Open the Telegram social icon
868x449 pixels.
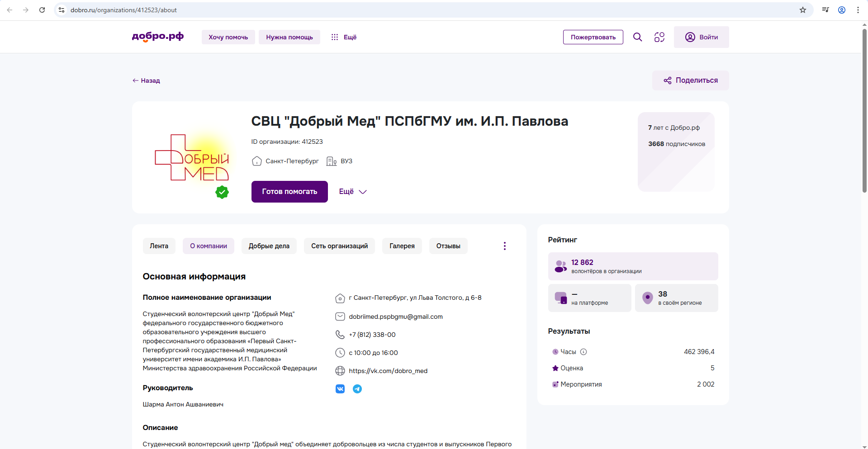tap(357, 389)
